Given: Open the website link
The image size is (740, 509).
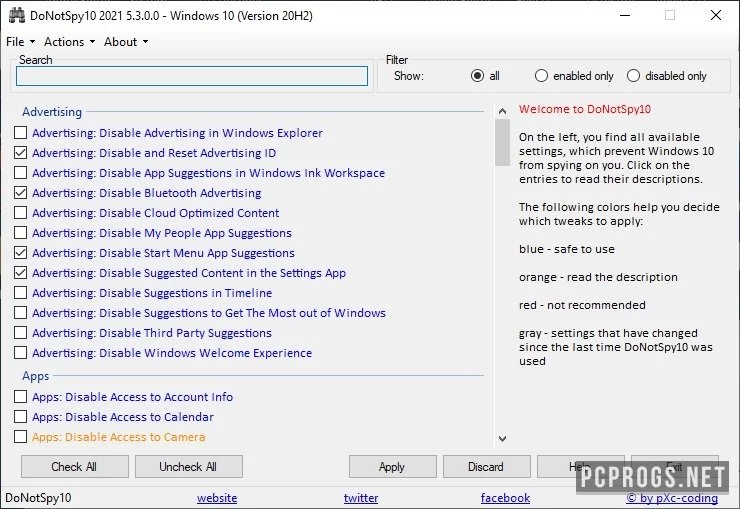Looking at the screenshot, I should [x=217, y=498].
